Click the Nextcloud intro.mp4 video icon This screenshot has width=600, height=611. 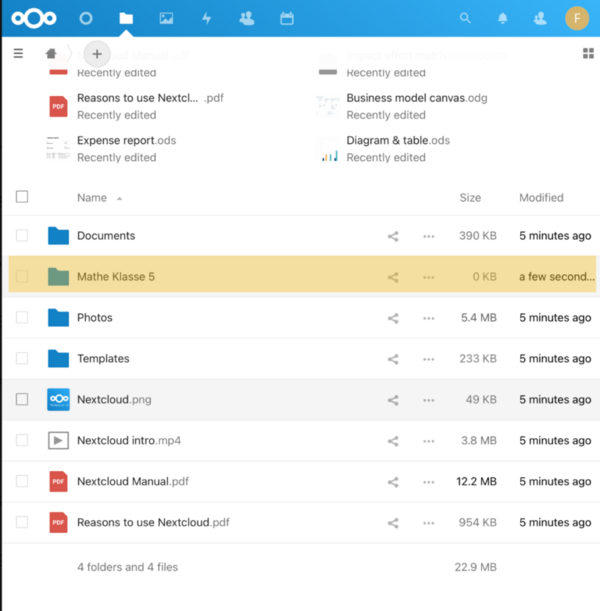click(58, 440)
